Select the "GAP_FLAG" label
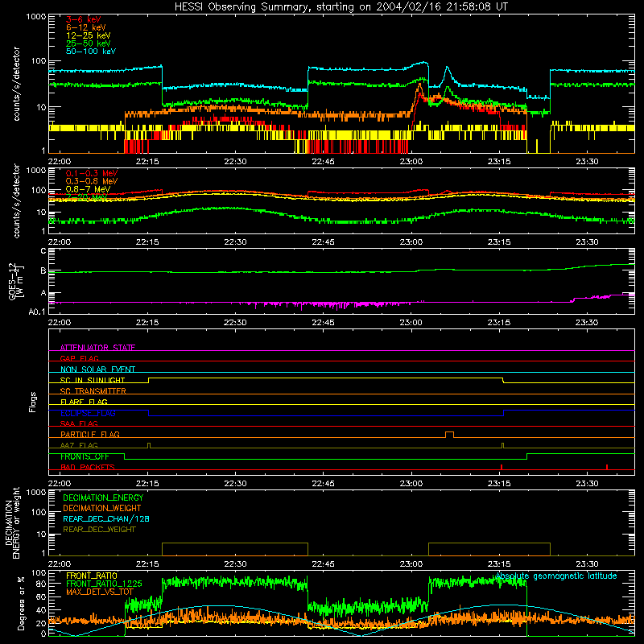 (x=79, y=358)
